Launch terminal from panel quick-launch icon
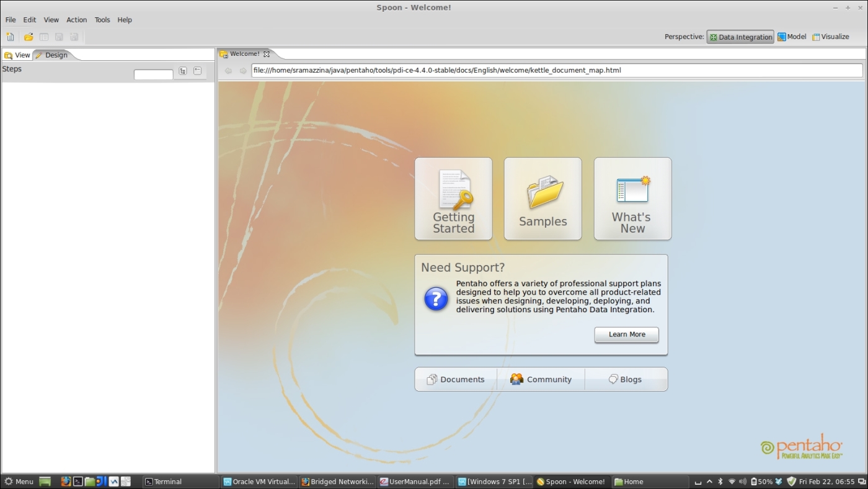Image resolution: width=868 pixels, height=489 pixels. coord(78,482)
